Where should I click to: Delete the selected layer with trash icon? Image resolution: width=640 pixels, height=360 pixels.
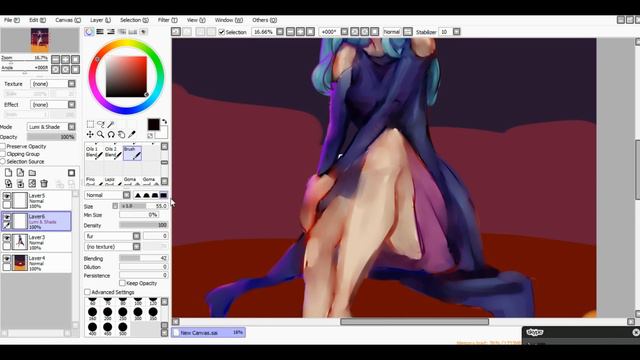[x=44, y=184]
